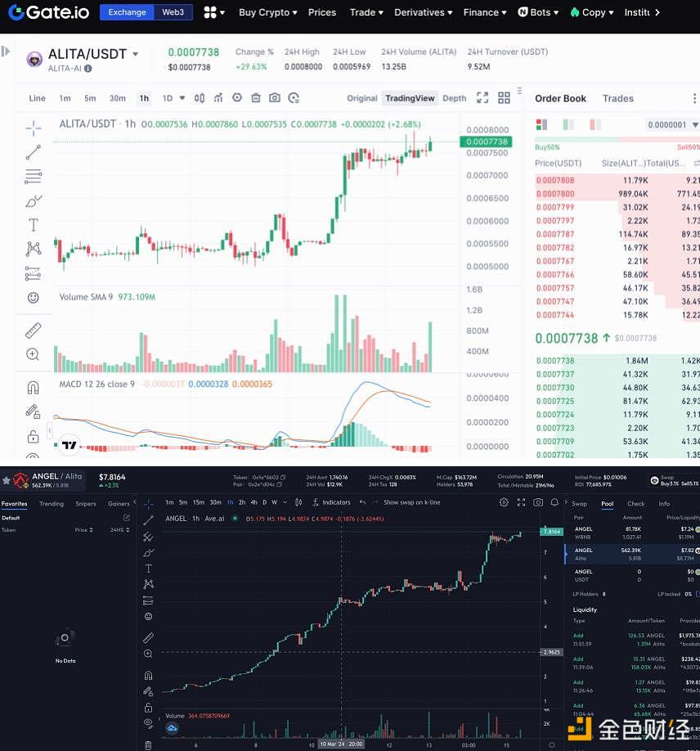
Task: Expand the Copy menu
Action: 592,12
